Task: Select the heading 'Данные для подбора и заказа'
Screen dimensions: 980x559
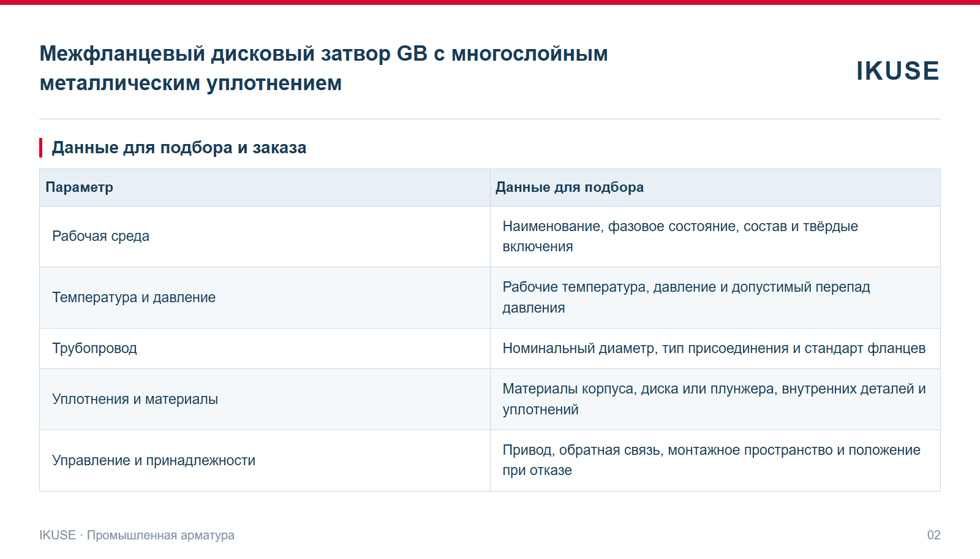Action: pos(179,148)
